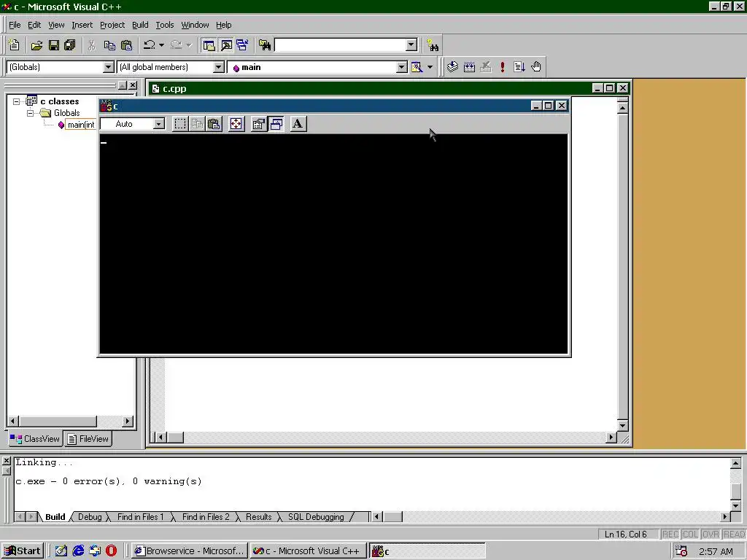Viewport: 747px width, 560px height.
Task: Toggle the console Background button
Action: [276, 124]
